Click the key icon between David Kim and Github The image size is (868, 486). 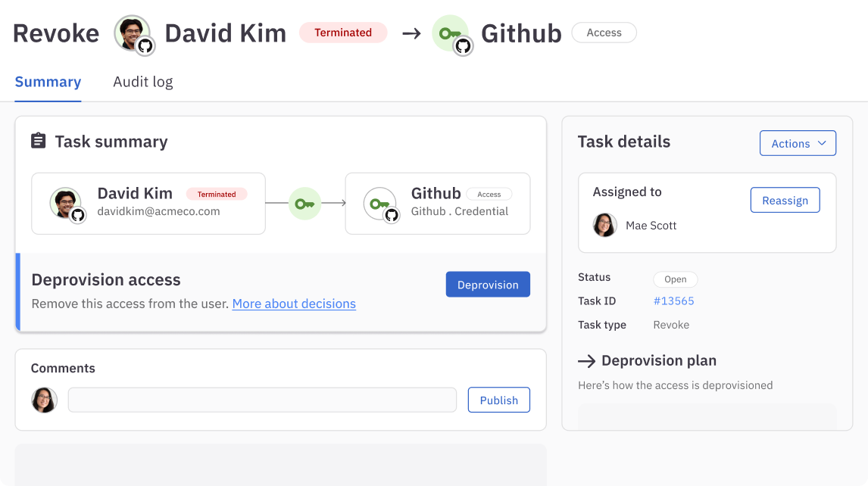pos(304,203)
